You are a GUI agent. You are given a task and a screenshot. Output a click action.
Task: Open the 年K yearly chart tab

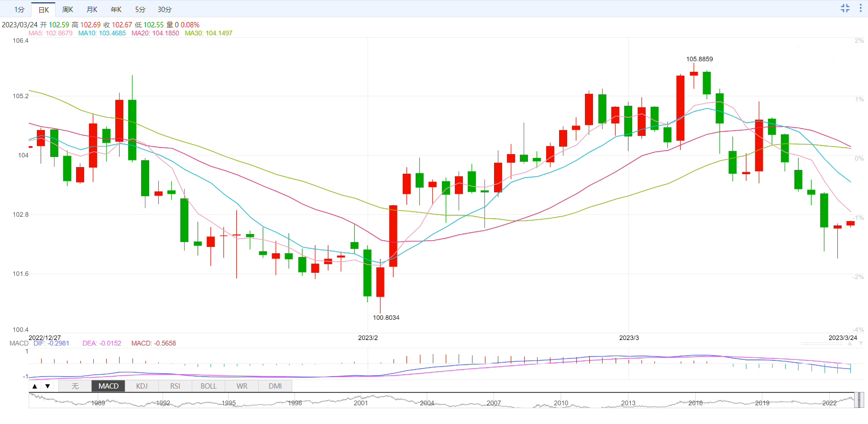(x=116, y=10)
